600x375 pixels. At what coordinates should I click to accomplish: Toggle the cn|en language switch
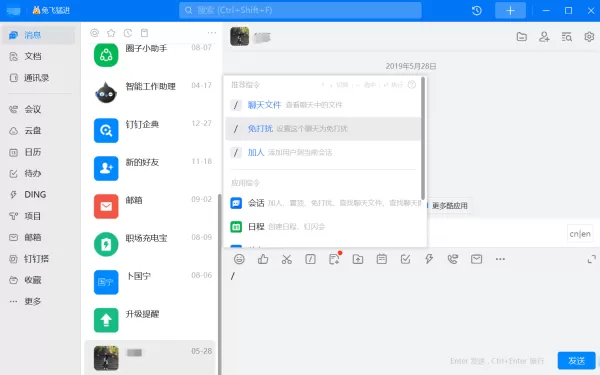point(580,233)
